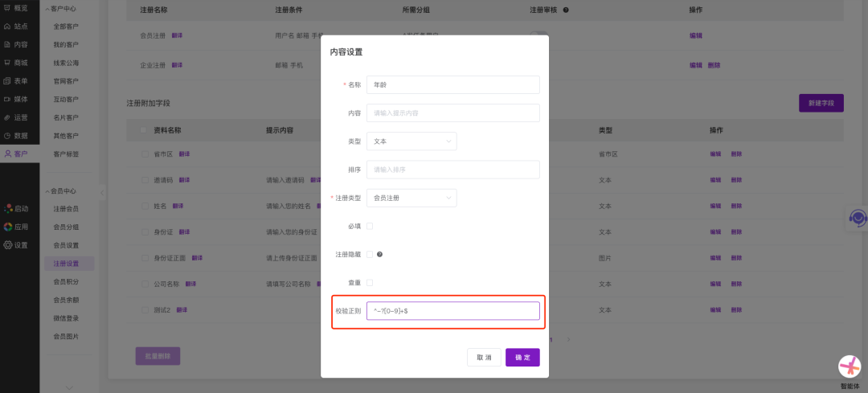This screenshot has width=868, height=393.
Task: Select the 邀请码 row checkbox
Action: [x=145, y=180]
